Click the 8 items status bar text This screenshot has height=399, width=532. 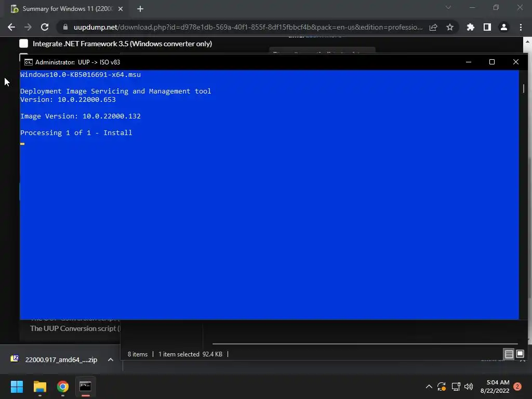[137, 354]
